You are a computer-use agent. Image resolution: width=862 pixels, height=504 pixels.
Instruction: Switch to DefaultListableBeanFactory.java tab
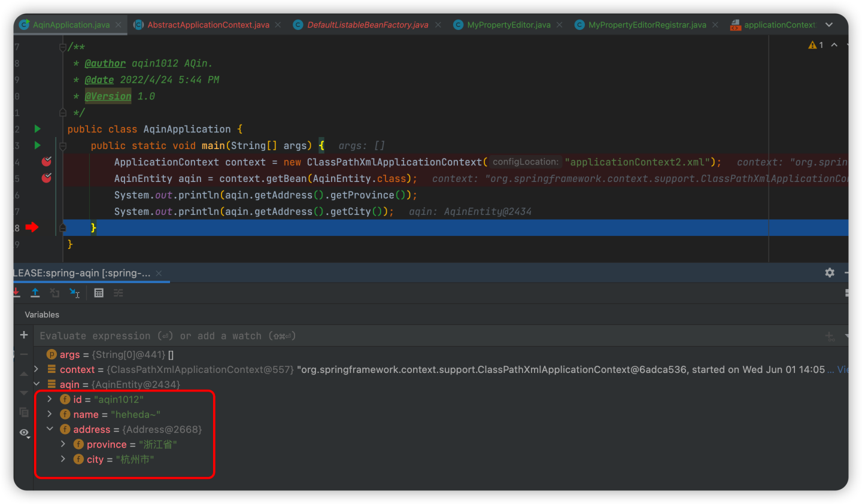(x=368, y=25)
